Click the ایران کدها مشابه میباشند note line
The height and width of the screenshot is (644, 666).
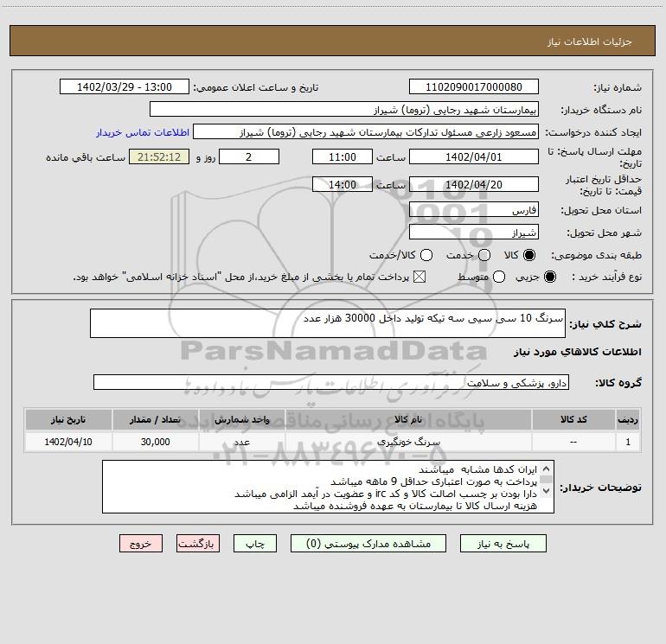click(x=477, y=469)
